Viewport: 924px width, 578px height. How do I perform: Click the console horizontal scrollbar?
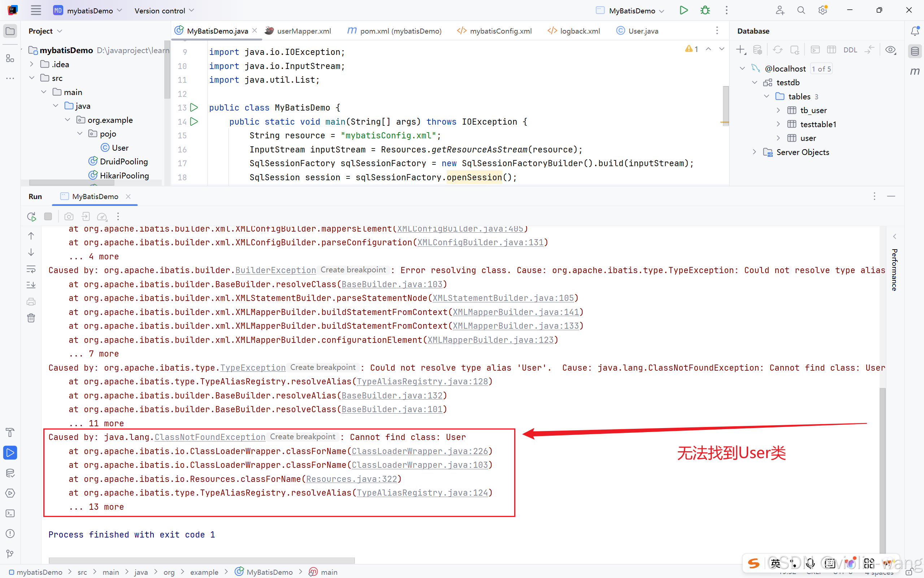coord(201,560)
